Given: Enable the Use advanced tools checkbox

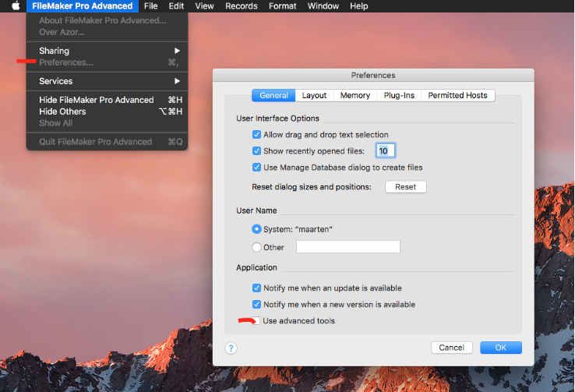Looking at the screenshot, I should (x=256, y=321).
